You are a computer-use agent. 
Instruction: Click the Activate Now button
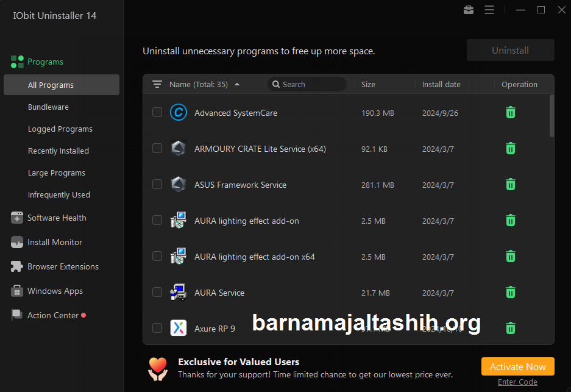517,366
